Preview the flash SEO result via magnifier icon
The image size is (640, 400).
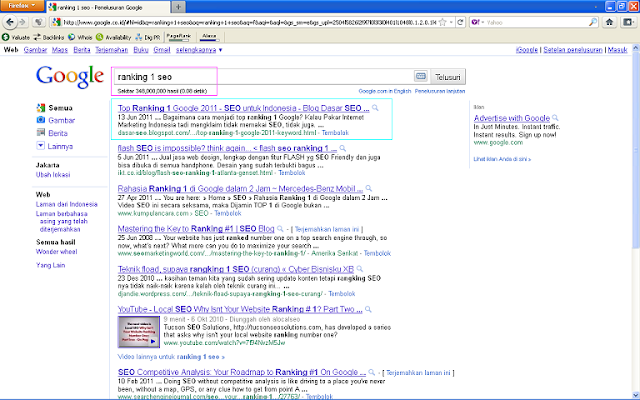click(343, 148)
